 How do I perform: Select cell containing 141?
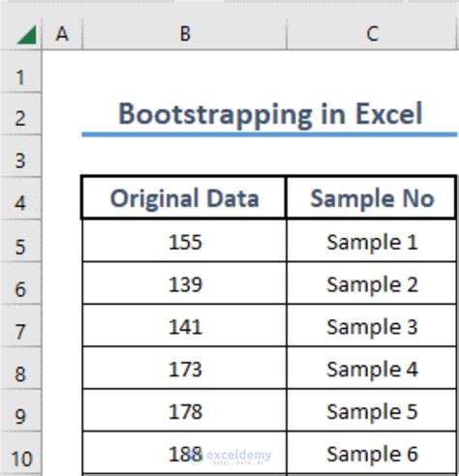(184, 326)
